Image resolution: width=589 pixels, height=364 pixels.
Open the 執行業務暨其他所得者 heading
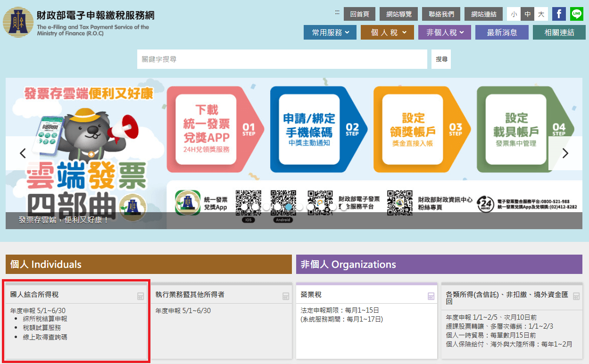pyautogui.click(x=190, y=295)
